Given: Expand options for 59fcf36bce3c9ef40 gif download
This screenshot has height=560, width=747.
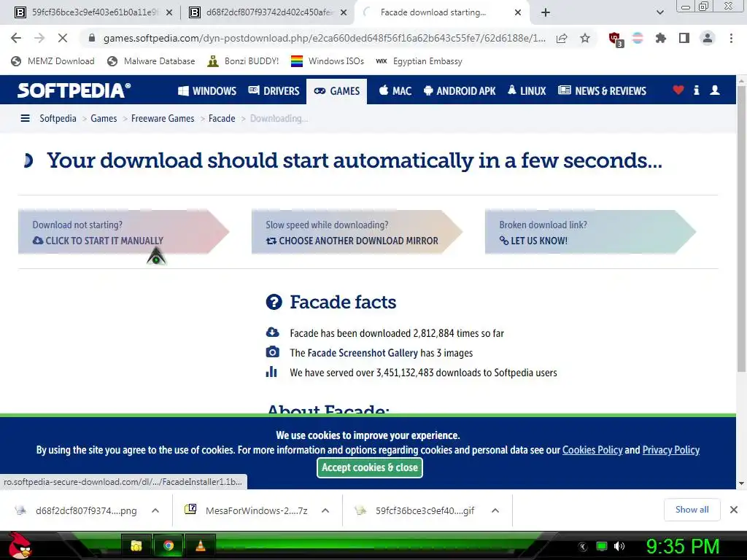Looking at the screenshot, I should click(x=495, y=510).
